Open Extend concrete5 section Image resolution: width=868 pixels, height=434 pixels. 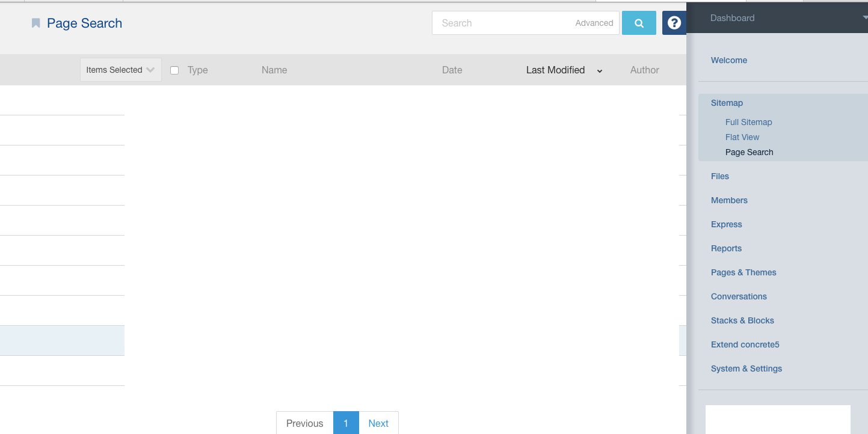745,344
